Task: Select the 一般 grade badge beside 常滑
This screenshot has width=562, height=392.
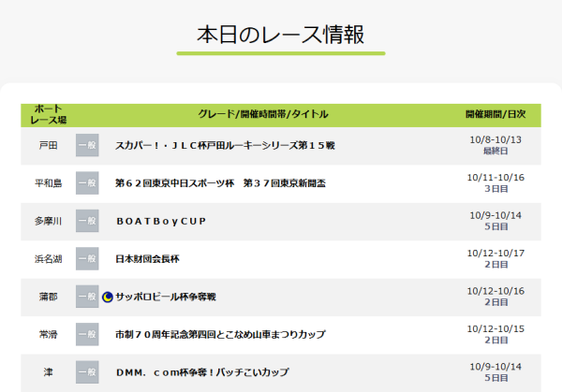Action: [x=86, y=335]
